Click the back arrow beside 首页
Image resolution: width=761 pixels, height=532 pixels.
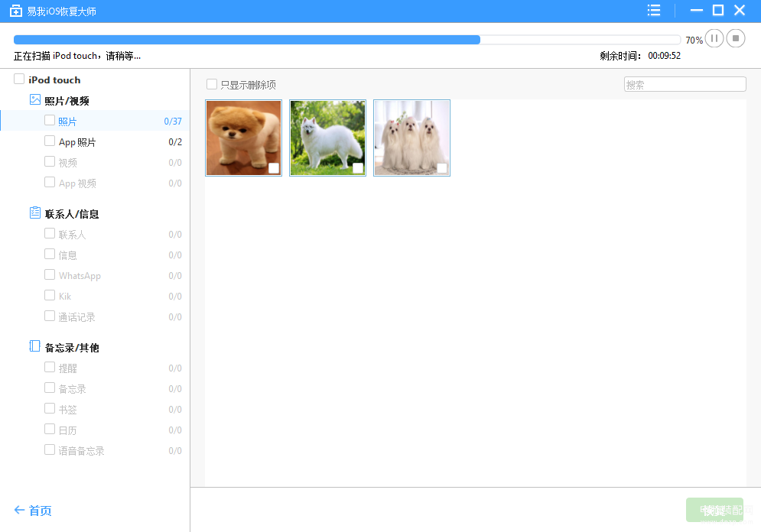click(19, 510)
